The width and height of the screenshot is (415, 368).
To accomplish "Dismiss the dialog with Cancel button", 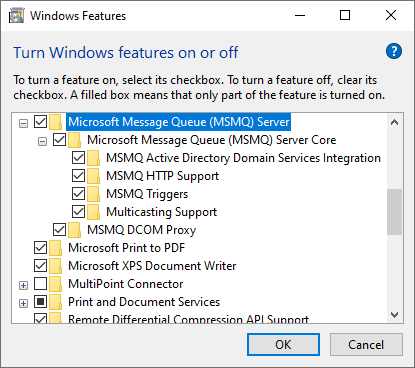I will (x=366, y=345).
